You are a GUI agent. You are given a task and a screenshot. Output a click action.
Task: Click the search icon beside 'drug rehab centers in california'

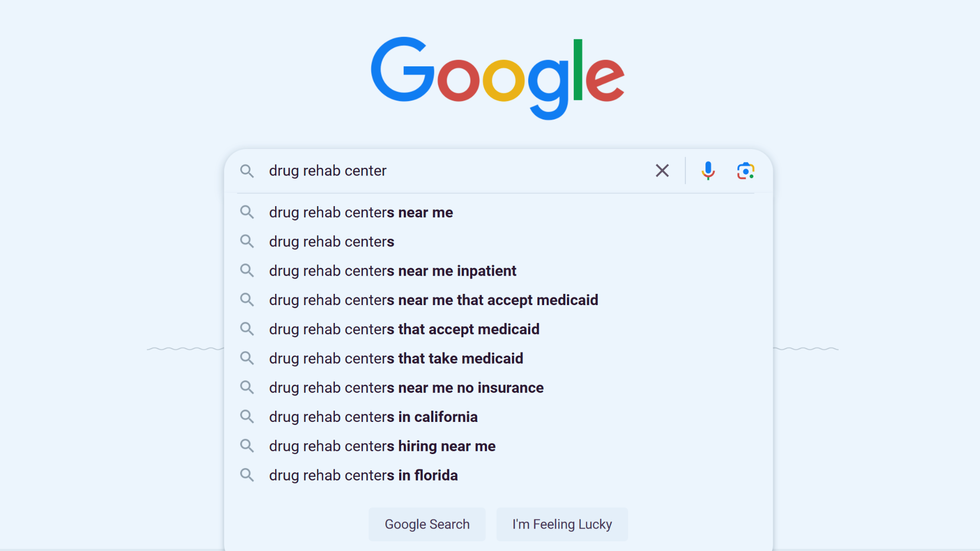point(247,416)
